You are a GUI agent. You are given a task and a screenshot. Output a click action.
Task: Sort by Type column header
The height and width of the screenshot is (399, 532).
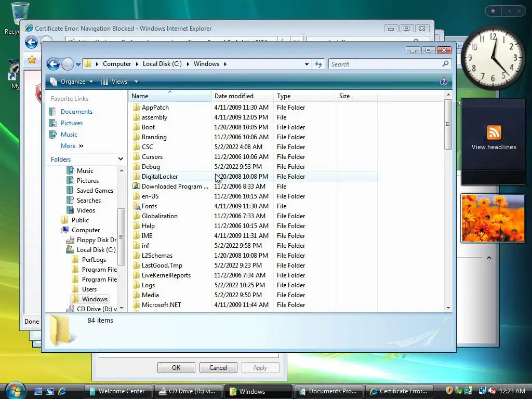[x=304, y=96]
